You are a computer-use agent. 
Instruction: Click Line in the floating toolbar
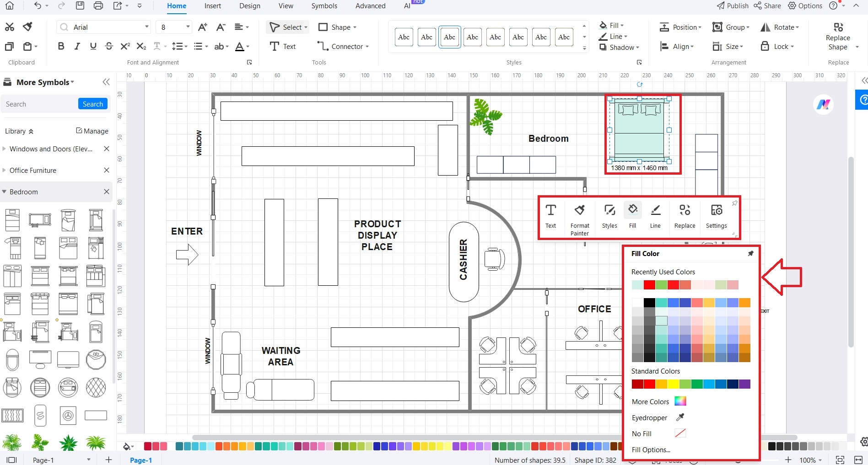655,215
